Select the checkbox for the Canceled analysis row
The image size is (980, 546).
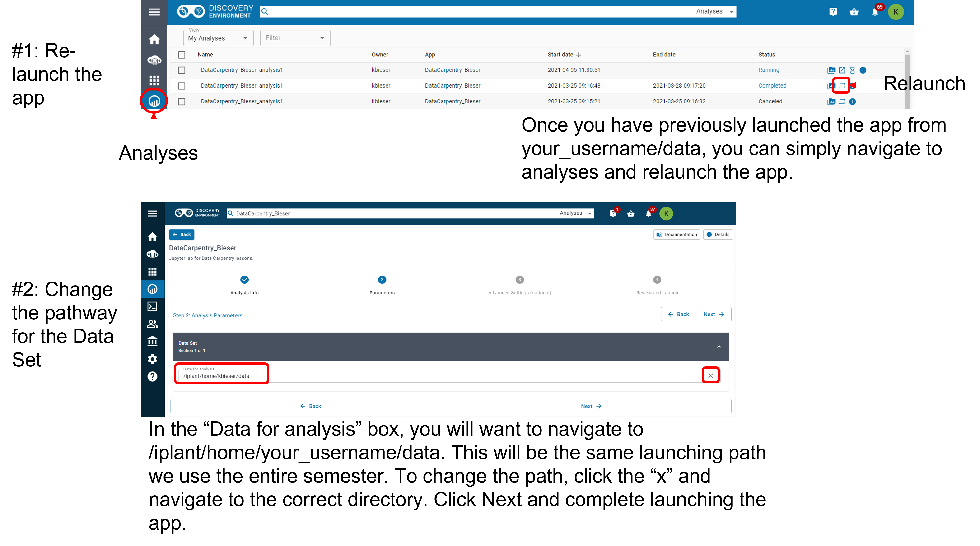pos(182,102)
